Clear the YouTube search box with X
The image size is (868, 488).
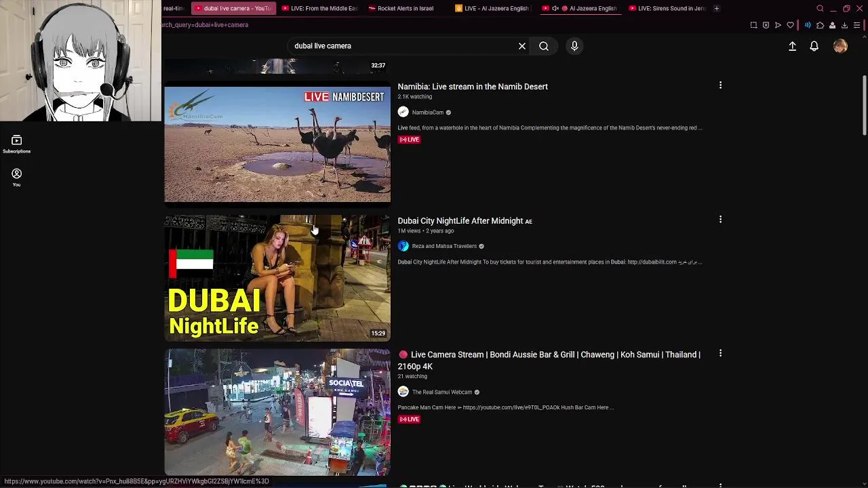tap(522, 46)
